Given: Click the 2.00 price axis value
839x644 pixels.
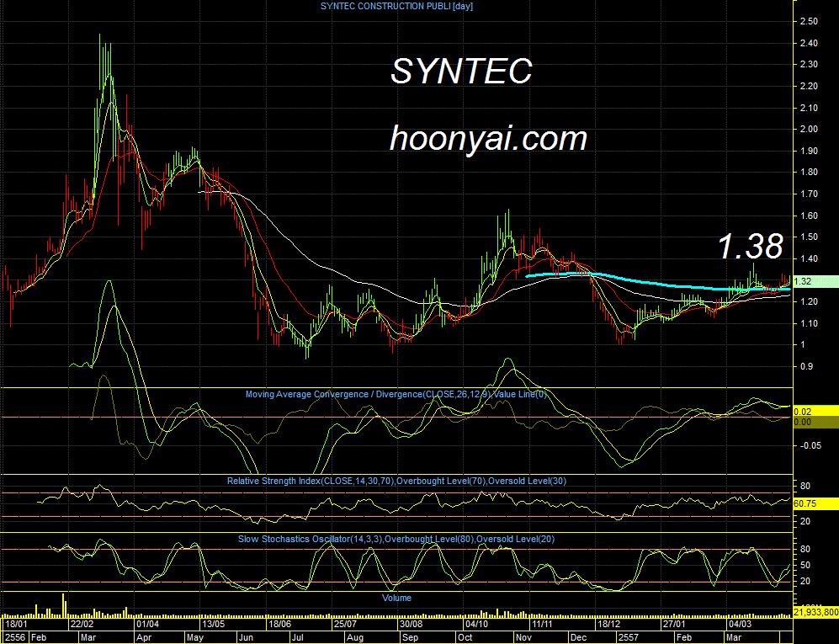Looking at the screenshot, I should (809, 129).
